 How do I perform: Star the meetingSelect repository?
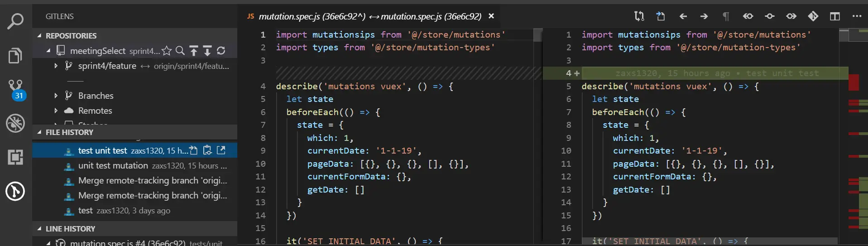(x=167, y=51)
